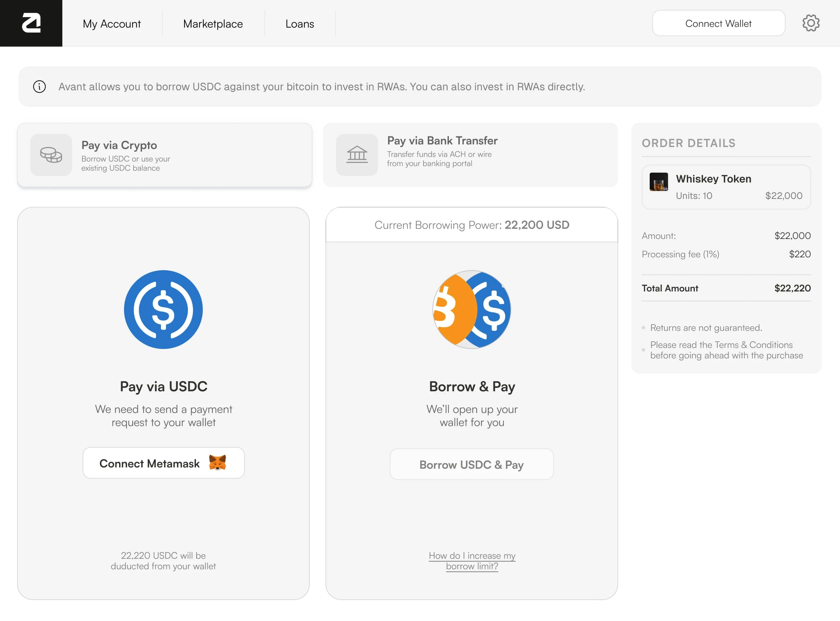Click the large USDC coin logo

pyautogui.click(x=163, y=310)
